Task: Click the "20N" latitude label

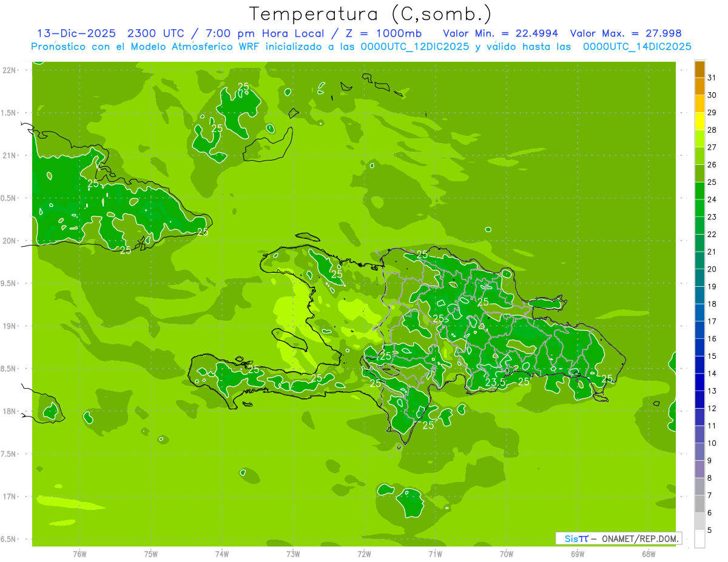Action: pyautogui.click(x=10, y=241)
